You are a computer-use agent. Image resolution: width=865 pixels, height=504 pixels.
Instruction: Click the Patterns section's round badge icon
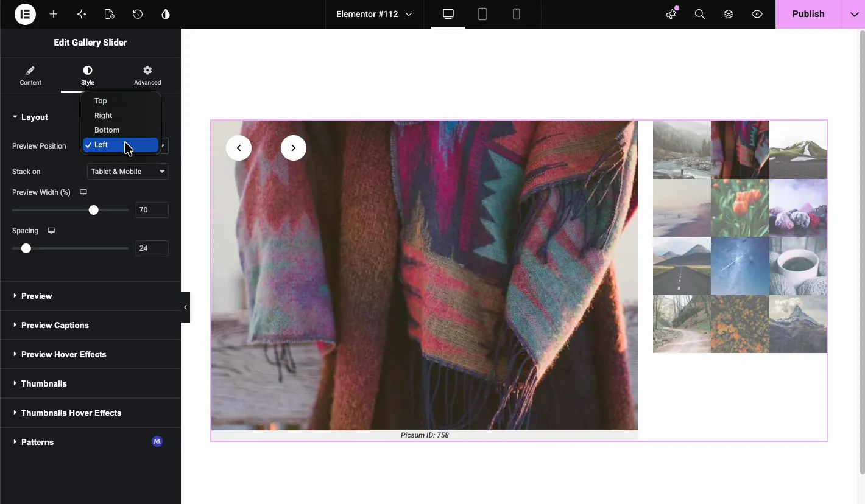point(157,441)
